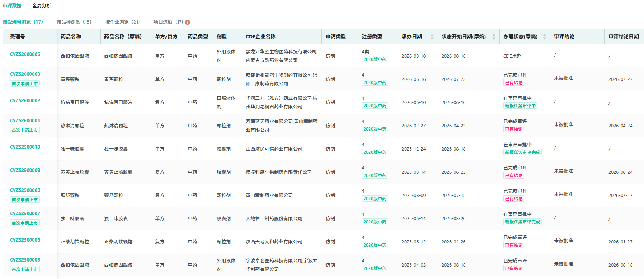The width and height of the screenshot is (644, 279).
Task: Click 剂型 column header
Action: [x=222, y=37]
